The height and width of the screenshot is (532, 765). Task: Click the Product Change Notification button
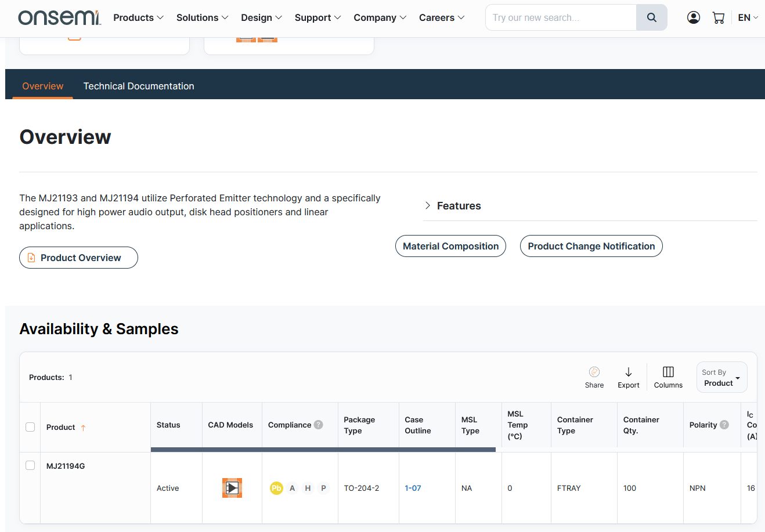tap(591, 246)
